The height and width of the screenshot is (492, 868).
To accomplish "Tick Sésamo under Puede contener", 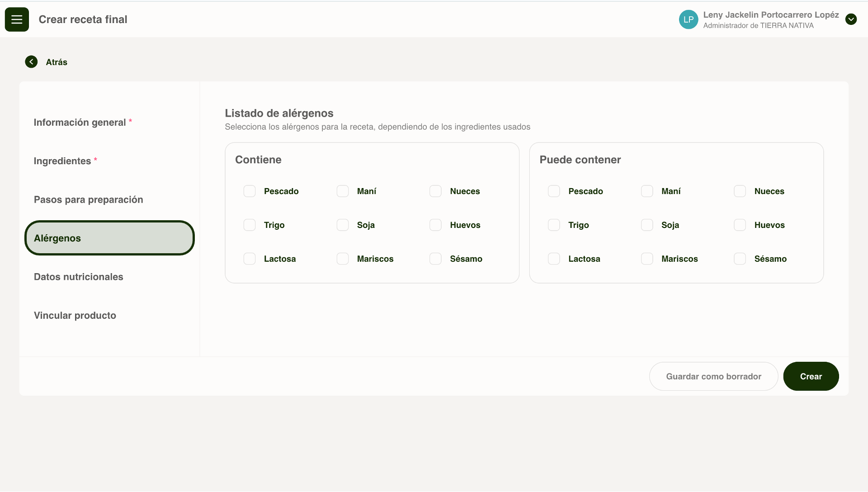I will [740, 259].
